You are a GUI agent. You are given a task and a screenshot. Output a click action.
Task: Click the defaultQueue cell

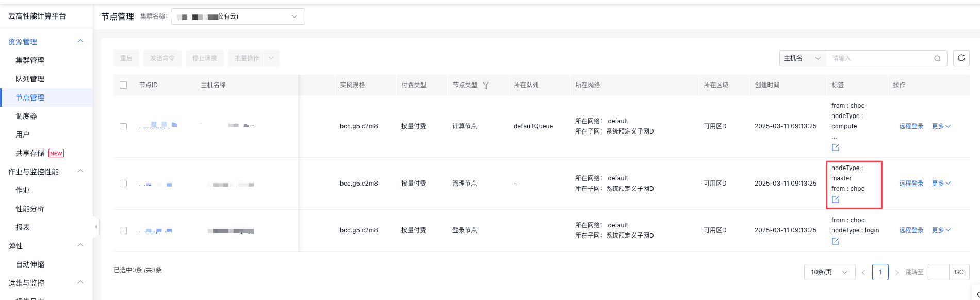click(x=533, y=126)
